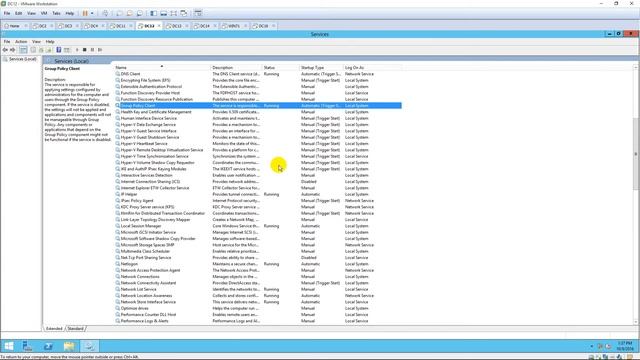Click the Pause Service icon
Image resolution: width=640 pixels, height=360 pixels.
point(92,50)
